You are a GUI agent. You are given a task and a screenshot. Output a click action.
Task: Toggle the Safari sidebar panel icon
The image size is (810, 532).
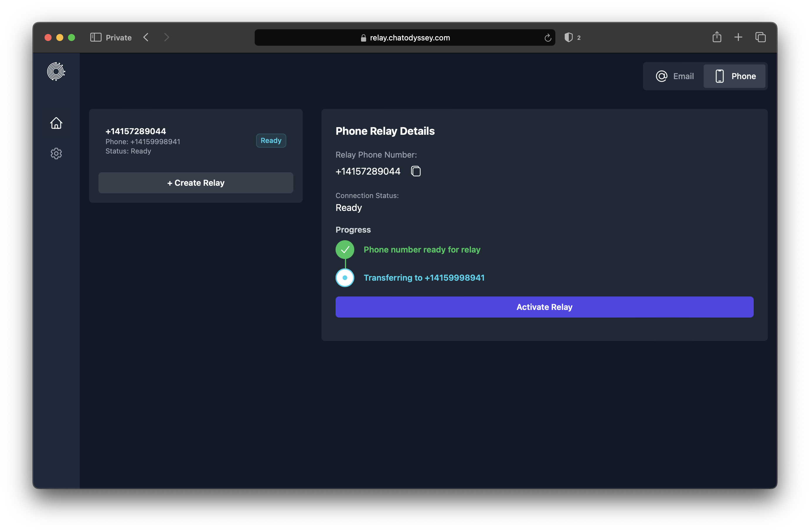96,37
